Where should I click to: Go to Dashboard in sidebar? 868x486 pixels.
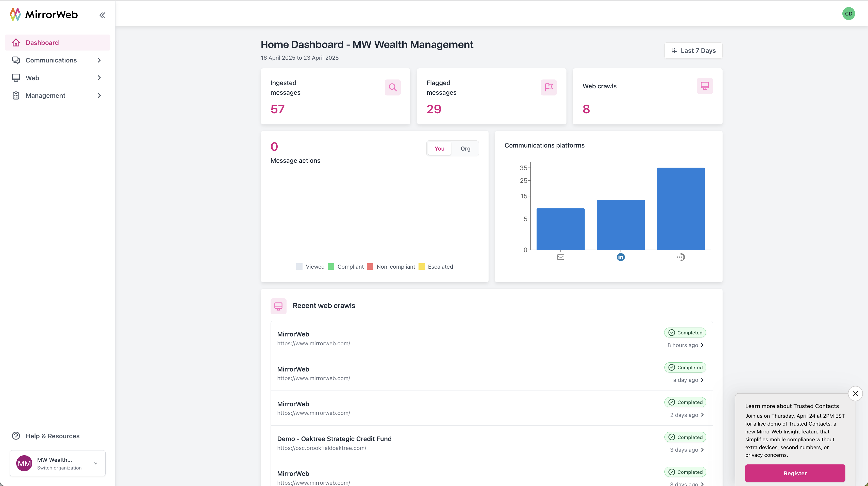click(x=58, y=42)
